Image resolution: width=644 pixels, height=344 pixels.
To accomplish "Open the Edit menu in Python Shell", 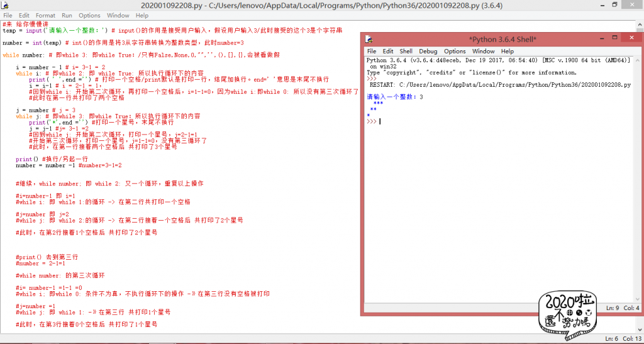I will (x=388, y=52).
